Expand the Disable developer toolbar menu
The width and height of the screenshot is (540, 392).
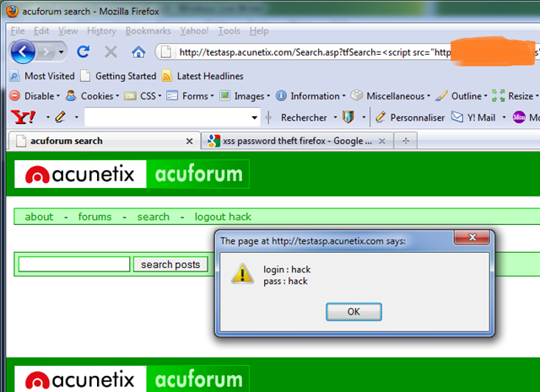click(x=35, y=96)
